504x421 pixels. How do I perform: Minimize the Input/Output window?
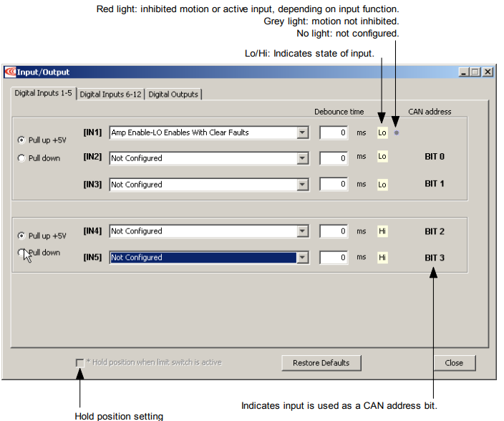click(463, 72)
